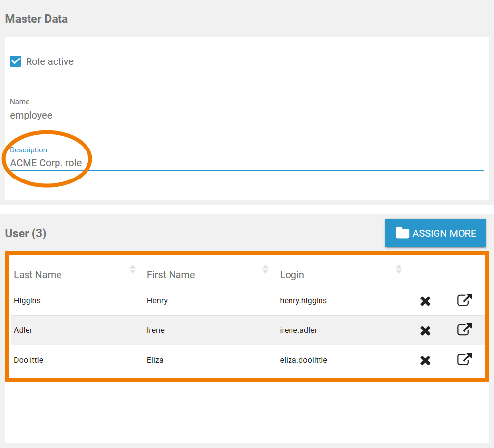
Task: Open Irene Adler user details link icon
Action: 464,329
